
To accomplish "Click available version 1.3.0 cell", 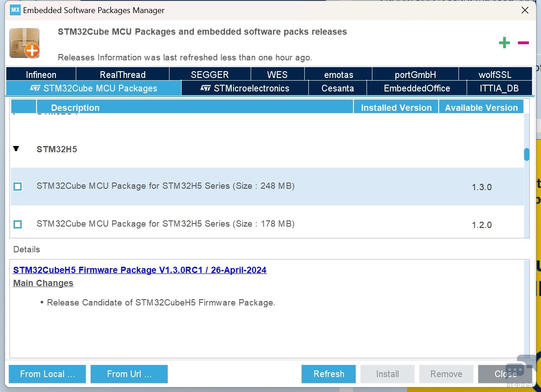I will tap(481, 187).
